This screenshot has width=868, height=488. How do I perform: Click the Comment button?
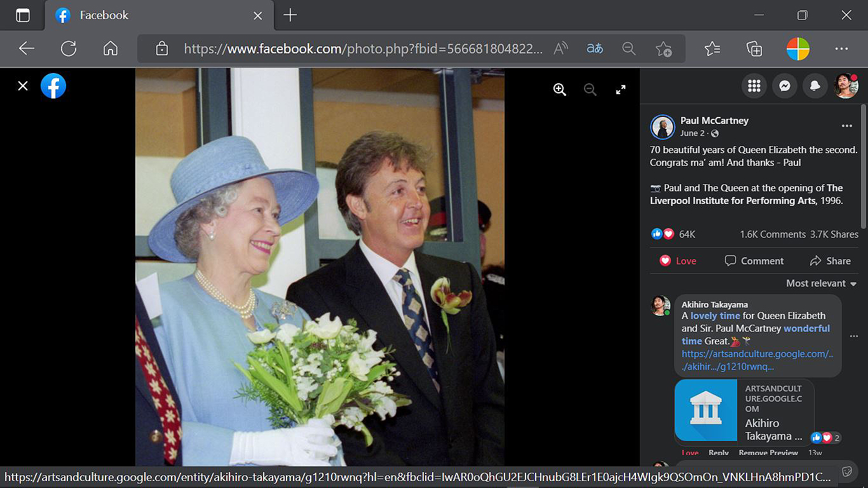(x=754, y=261)
